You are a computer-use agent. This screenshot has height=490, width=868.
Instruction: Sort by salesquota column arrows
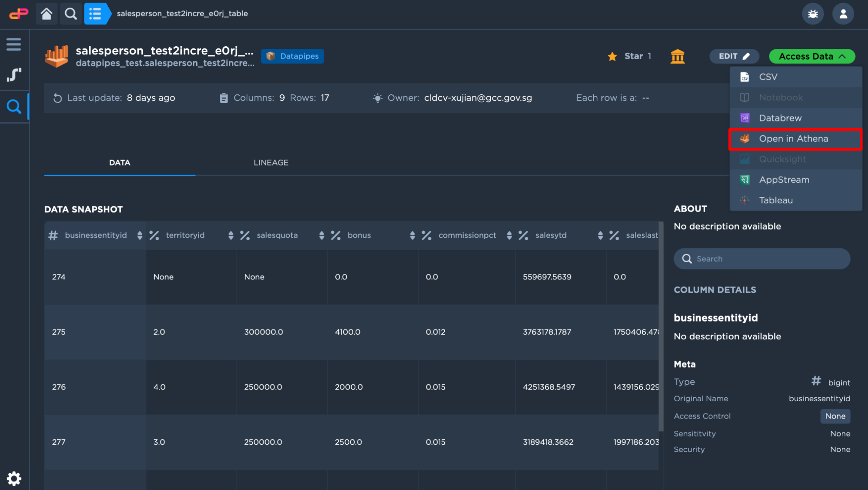pos(322,235)
